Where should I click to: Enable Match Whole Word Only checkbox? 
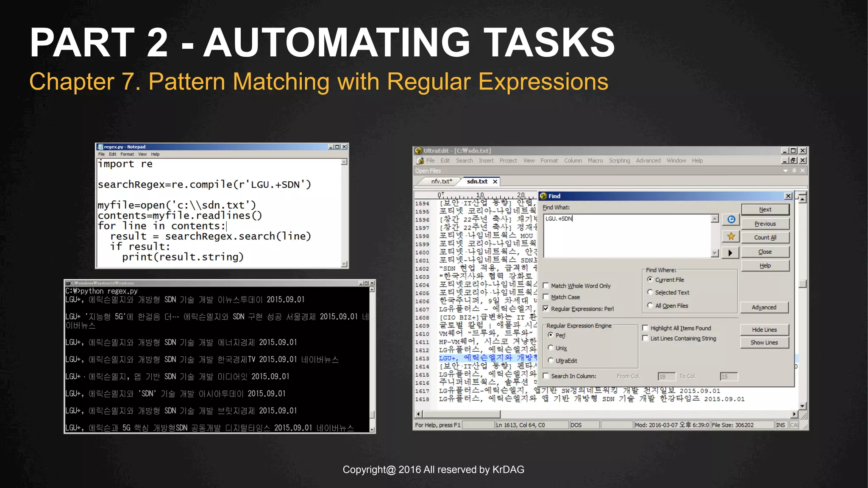click(546, 286)
